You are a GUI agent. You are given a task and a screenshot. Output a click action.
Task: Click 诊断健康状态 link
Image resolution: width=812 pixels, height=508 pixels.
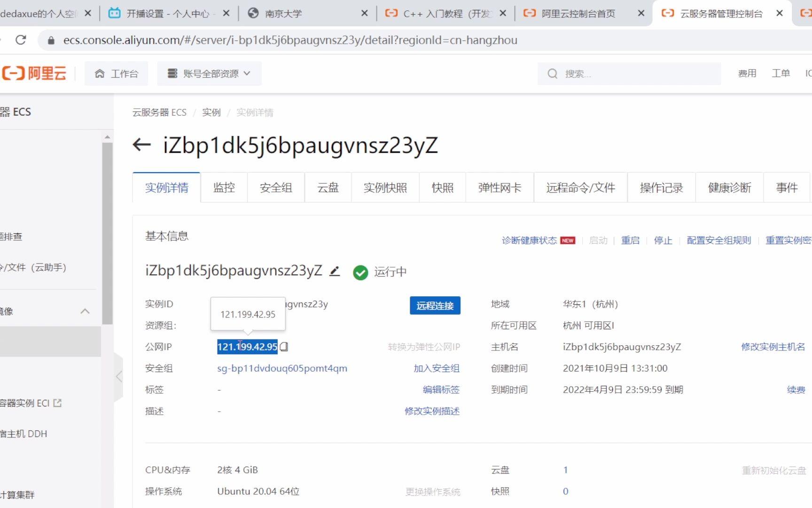coord(530,240)
